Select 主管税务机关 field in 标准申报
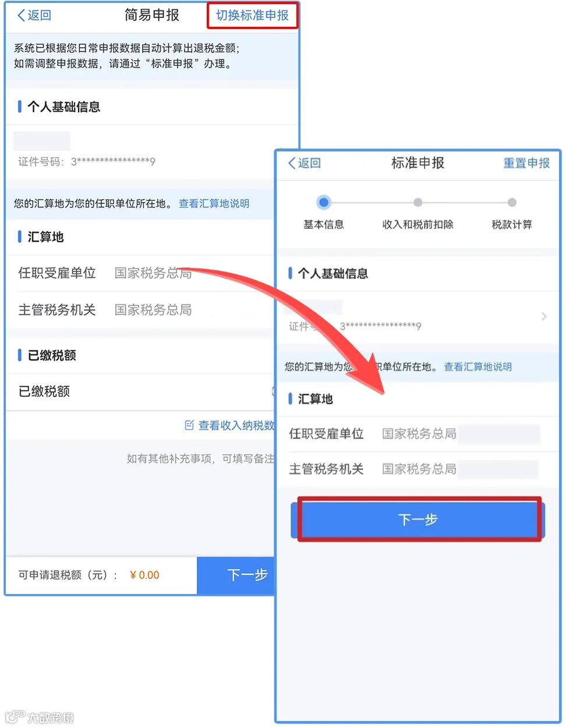 [418, 469]
